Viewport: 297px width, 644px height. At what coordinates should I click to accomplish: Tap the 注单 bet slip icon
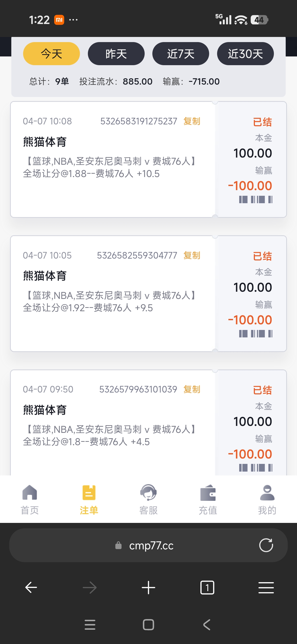coord(89,493)
